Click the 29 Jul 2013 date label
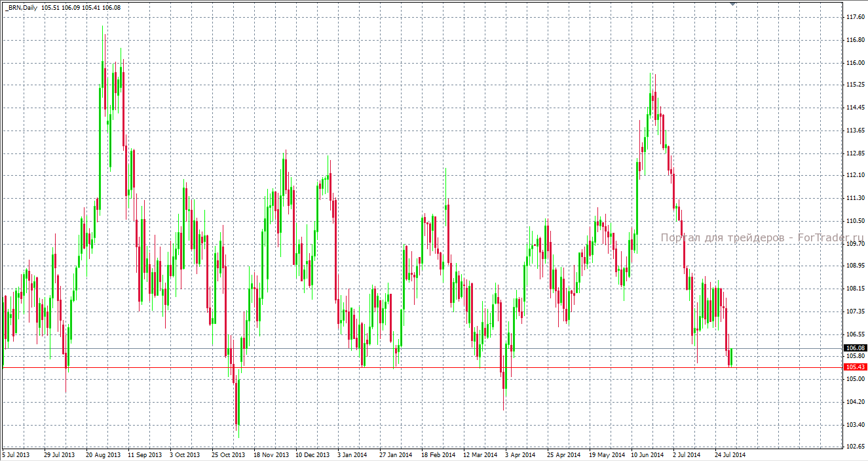Image resolution: width=868 pixels, height=461 pixels. point(60,454)
